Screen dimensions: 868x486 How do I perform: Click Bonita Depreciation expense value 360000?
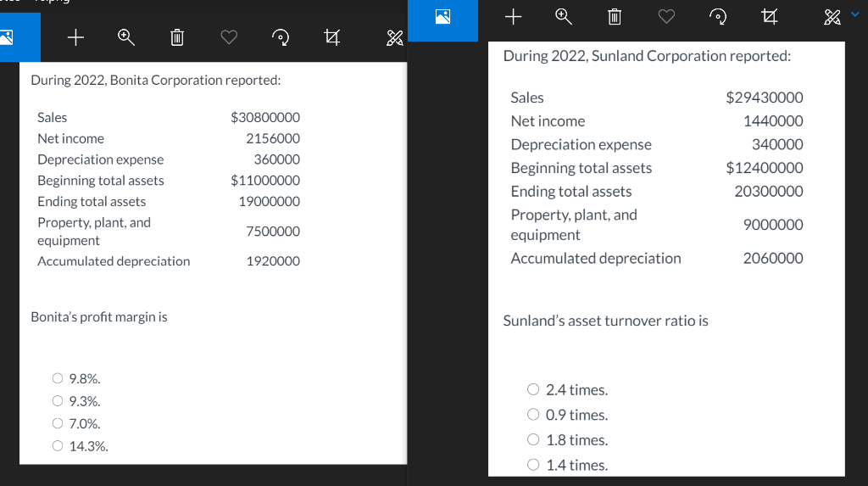[x=277, y=159]
